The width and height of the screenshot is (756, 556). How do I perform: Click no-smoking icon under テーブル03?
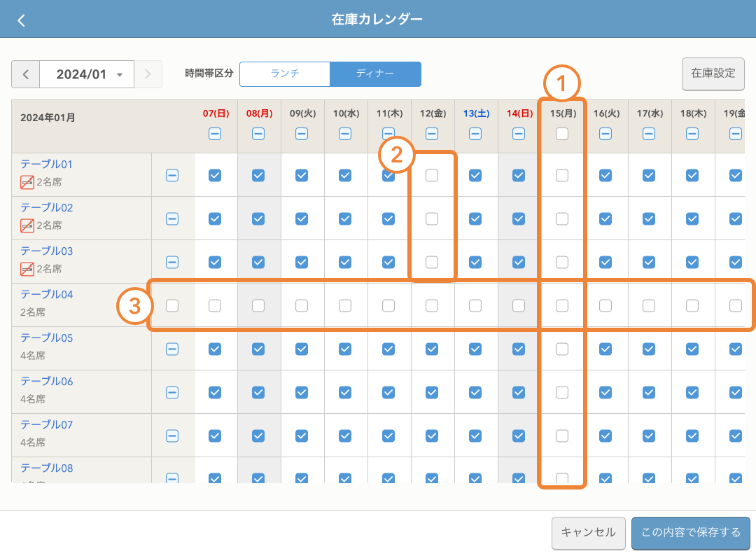click(27, 269)
